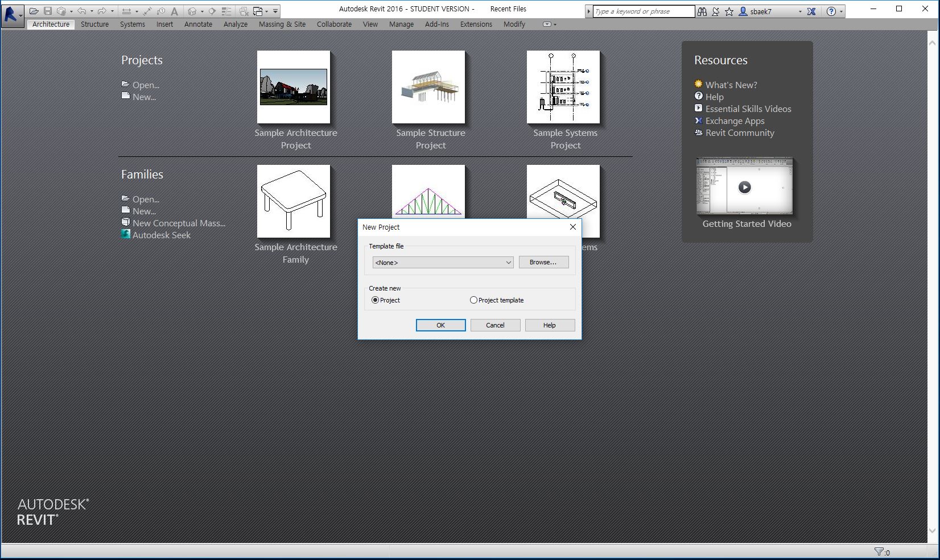The height and width of the screenshot is (560, 940).
Task: Open the Systems ribbon tab
Action: coord(133,24)
